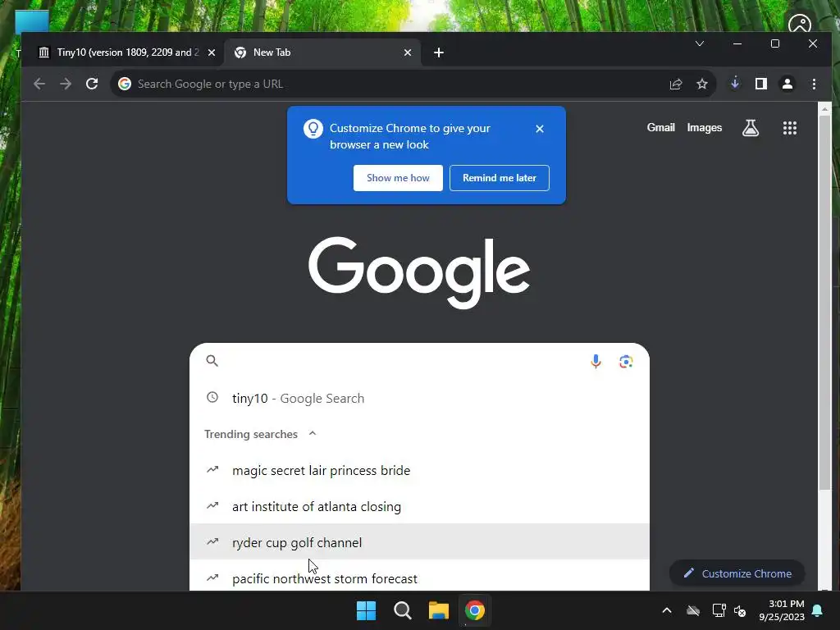Reload the current page
Screen dimensions: 840x630
coord(92,84)
